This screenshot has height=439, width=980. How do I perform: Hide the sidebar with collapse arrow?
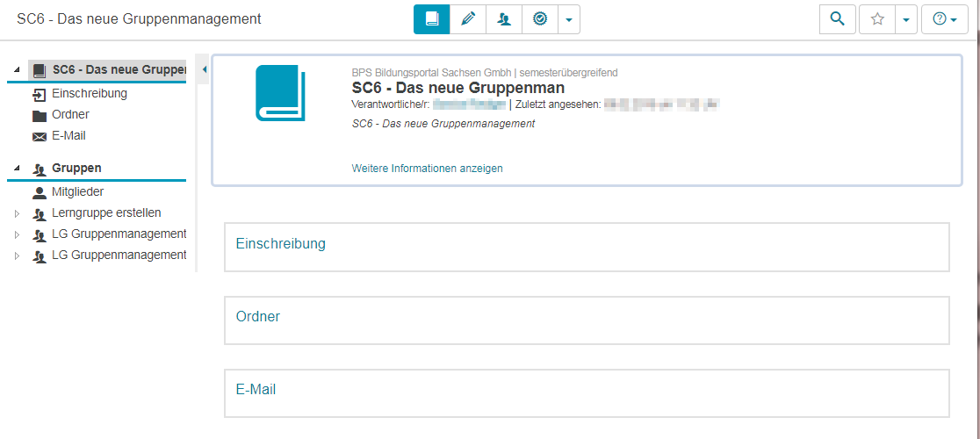(205, 70)
